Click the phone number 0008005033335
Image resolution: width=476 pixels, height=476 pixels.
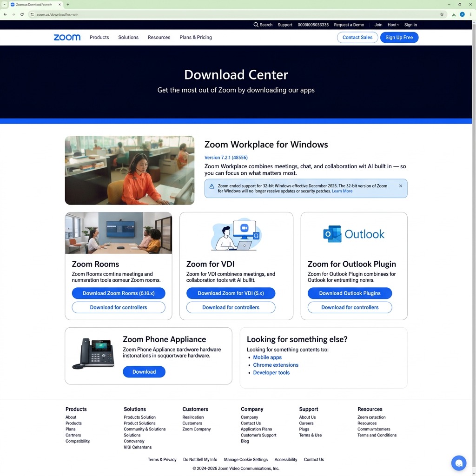coord(313,25)
